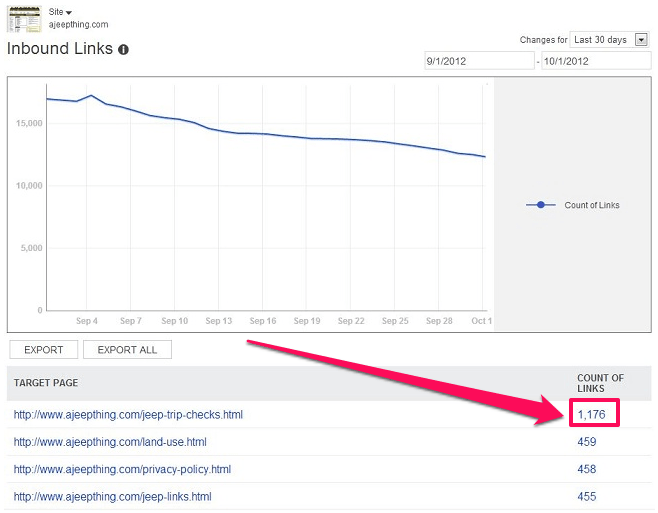Click the TARGET PAGE column header

(46, 383)
